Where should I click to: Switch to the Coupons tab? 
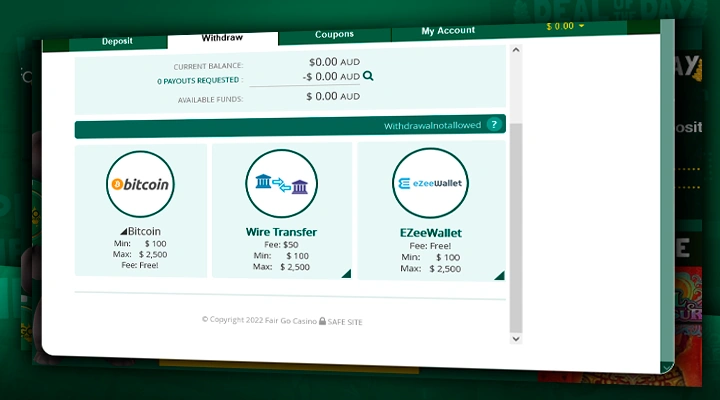pos(334,34)
